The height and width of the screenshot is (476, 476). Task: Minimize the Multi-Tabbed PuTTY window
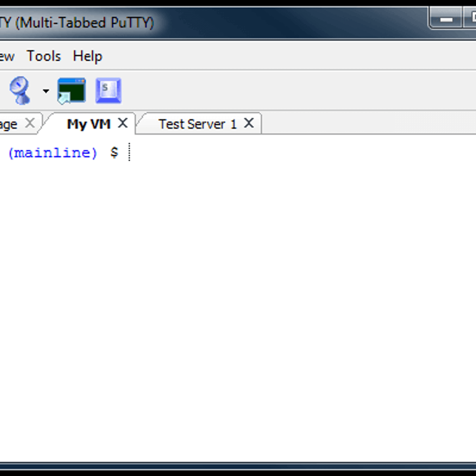pos(446,19)
